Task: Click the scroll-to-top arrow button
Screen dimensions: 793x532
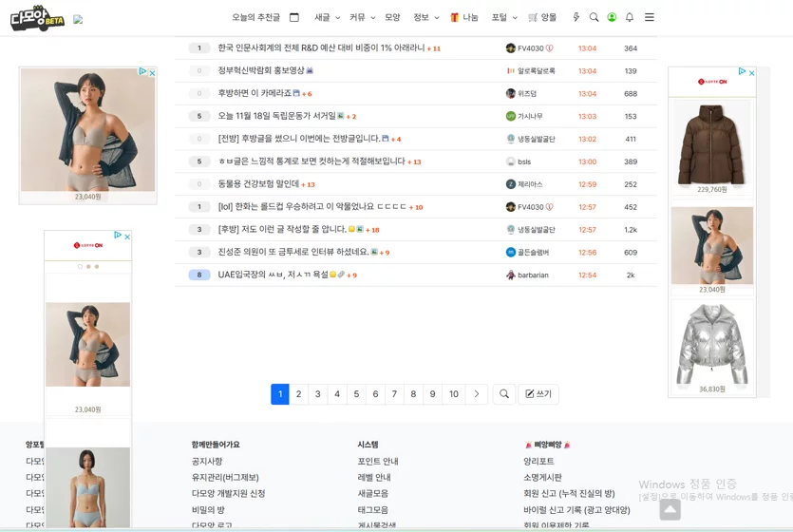Action: point(670,509)
